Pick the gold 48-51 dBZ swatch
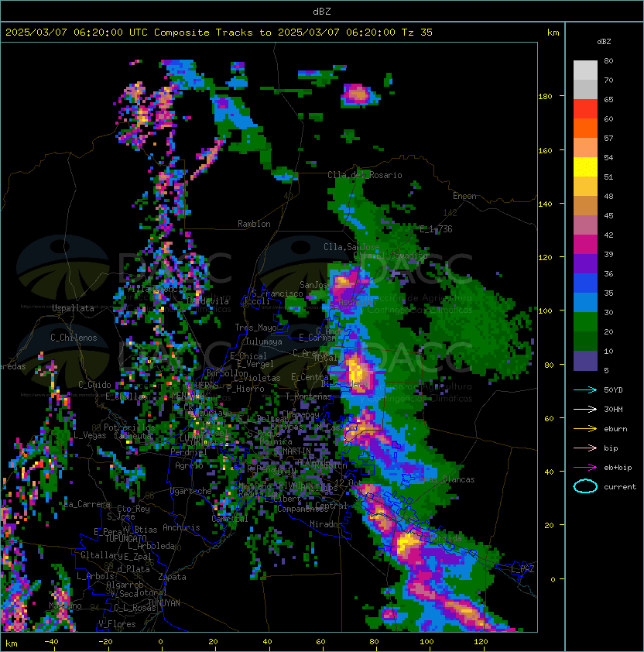 585,187
